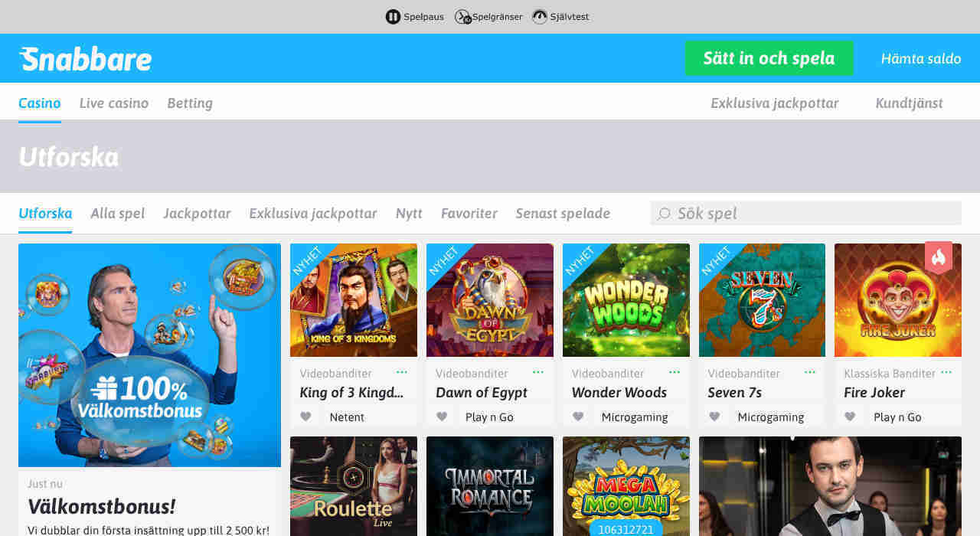Click the Snabbare logo
The image size is (980, 536).
[86, 59]
